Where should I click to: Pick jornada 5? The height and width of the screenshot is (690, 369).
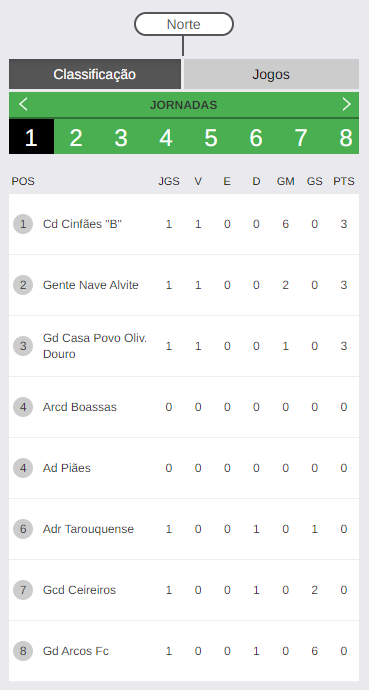[211, 137]
